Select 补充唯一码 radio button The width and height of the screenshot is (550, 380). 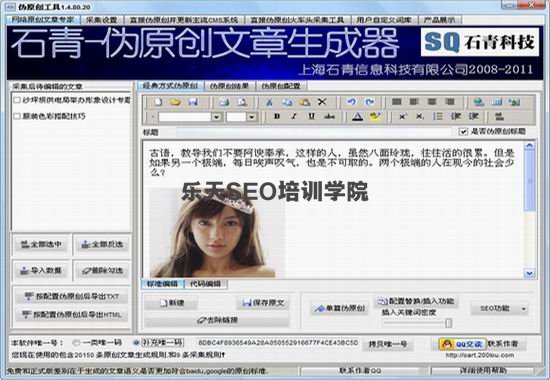coord(136,342)
